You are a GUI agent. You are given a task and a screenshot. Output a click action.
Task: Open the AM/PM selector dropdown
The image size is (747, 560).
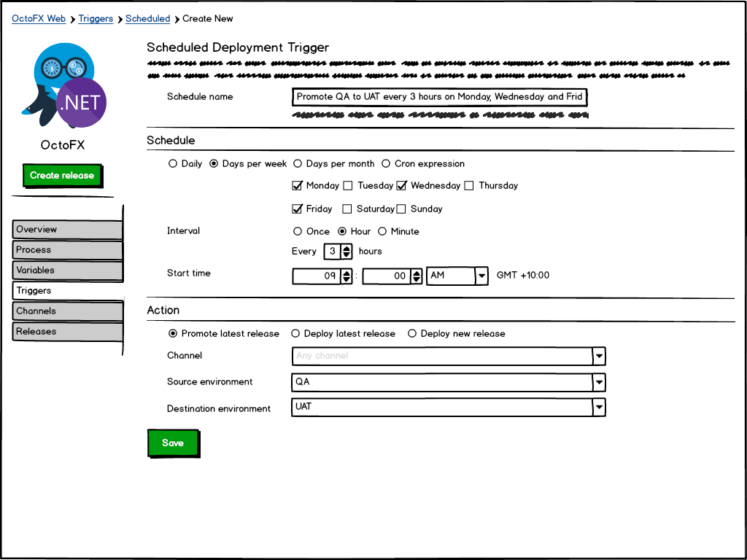pyautogui.click(x=481, y=276)
